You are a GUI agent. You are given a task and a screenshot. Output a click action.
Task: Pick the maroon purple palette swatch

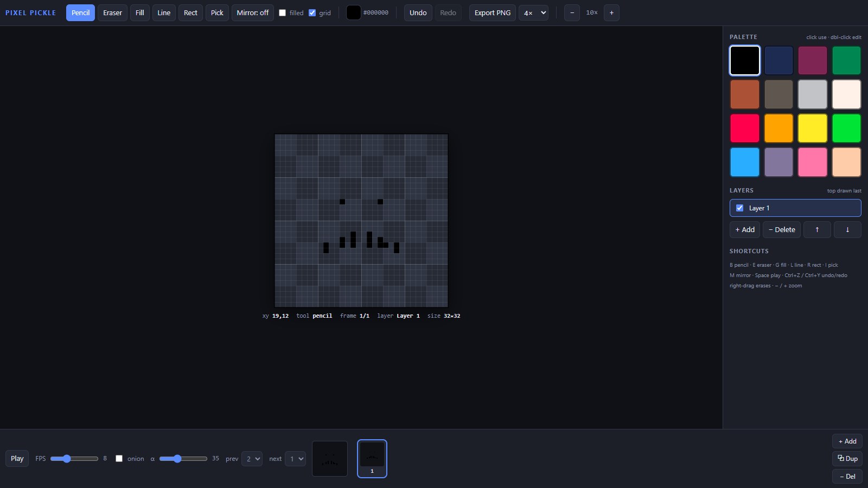pos(813,60)
